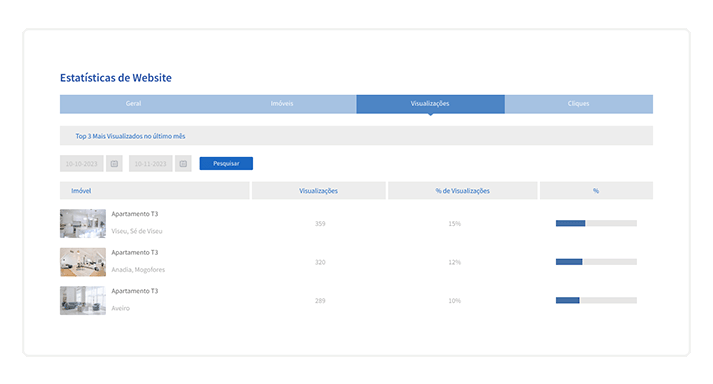Click the 320 views value

point(320,263)
